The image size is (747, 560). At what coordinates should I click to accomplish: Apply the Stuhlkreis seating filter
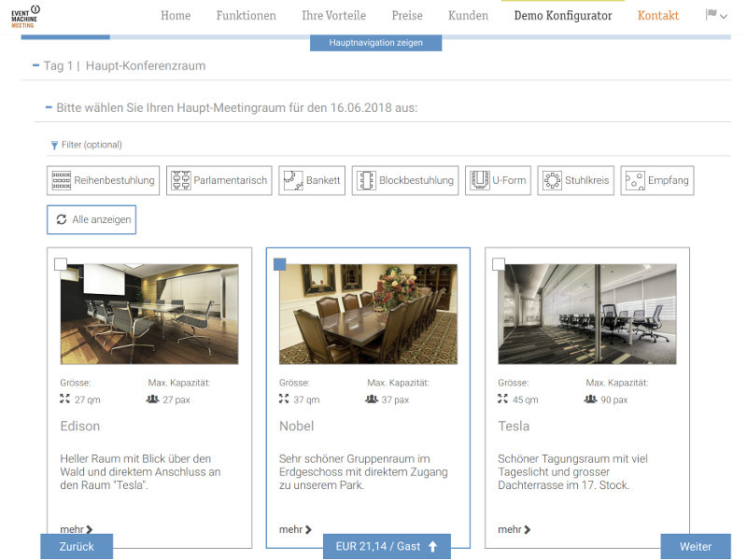[x=576, y=180]
